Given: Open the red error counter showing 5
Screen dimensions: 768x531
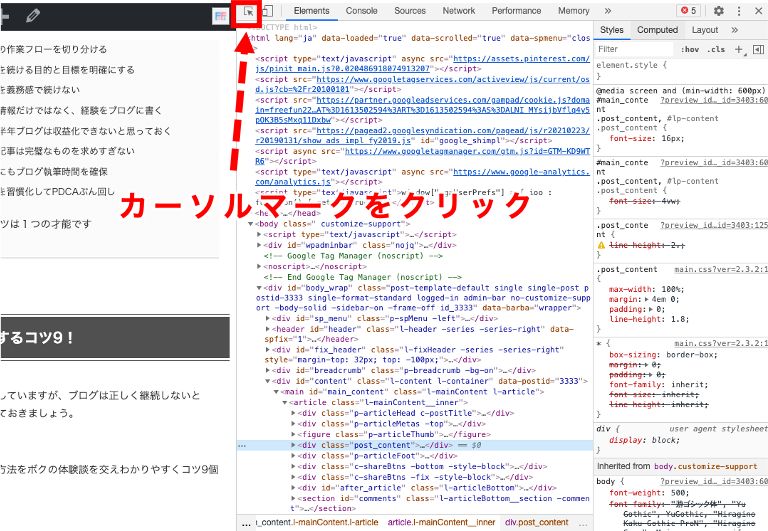Looking at the screenshot, I should (689, 10).
